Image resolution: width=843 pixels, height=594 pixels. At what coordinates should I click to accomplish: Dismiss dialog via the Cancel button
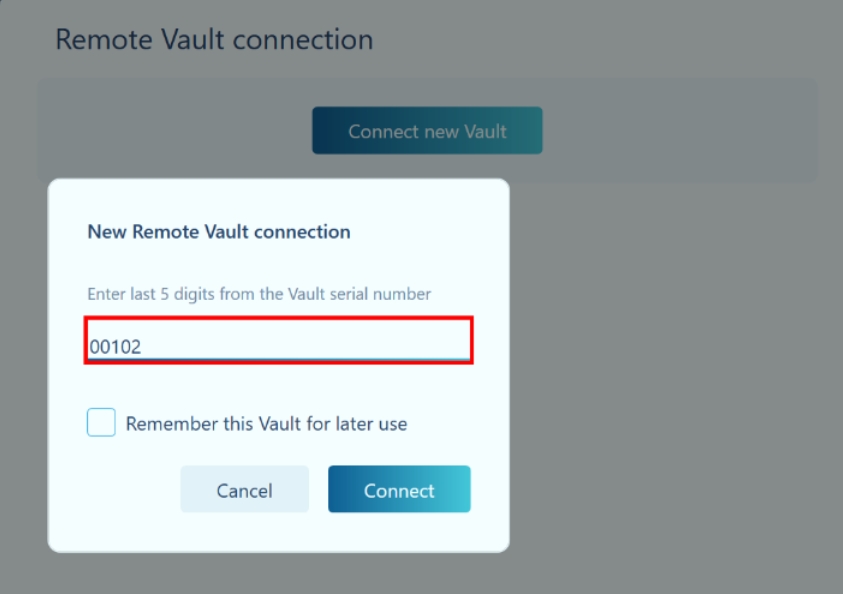(245, 489)
